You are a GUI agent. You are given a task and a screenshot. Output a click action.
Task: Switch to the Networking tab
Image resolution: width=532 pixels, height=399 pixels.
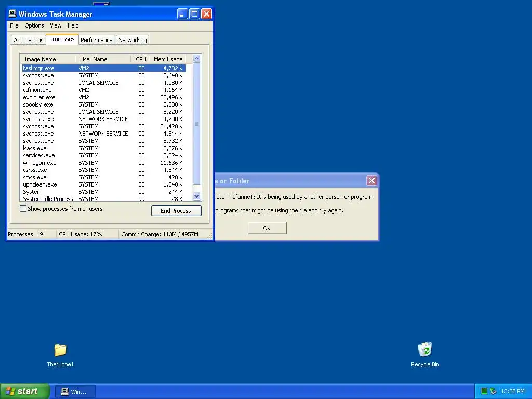(132, 40)
